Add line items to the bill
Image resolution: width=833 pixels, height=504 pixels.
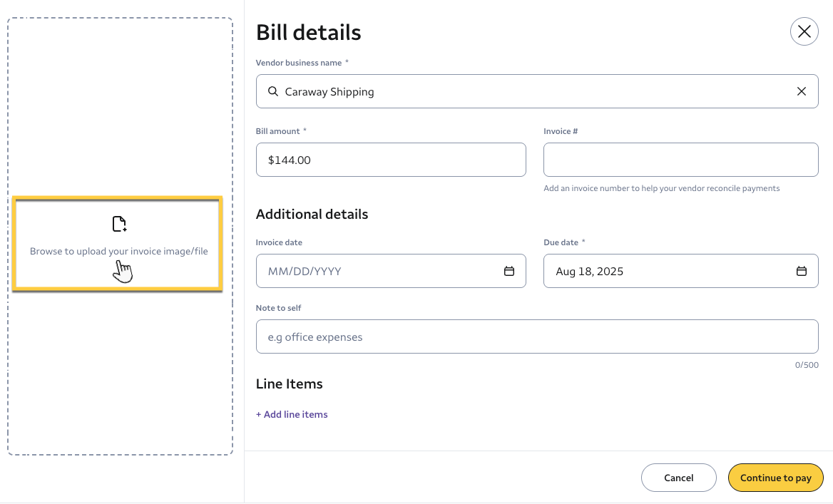(292, 414)
